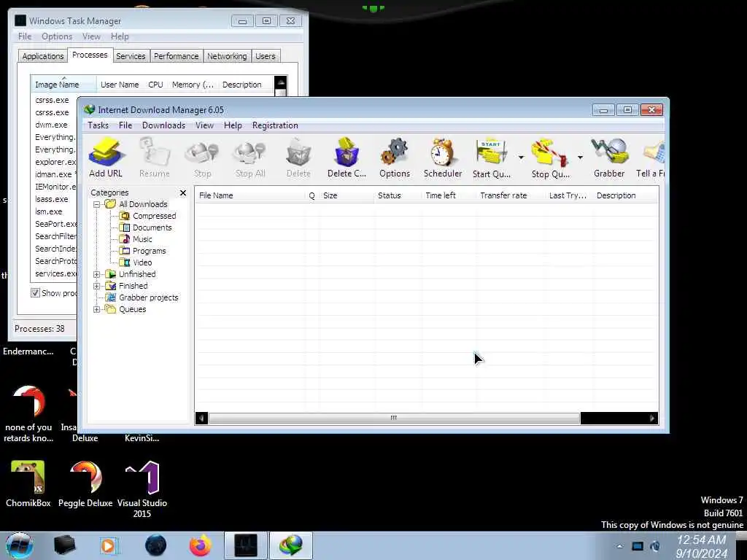Image resolution: width=747 pixels, height=560 pixels.
Task: Switch to Applications tab in Task Manager
Action: point(43,56)
